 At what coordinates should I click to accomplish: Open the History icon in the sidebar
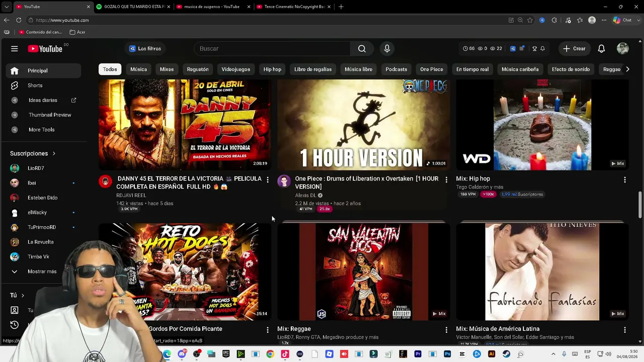point(15,325)
